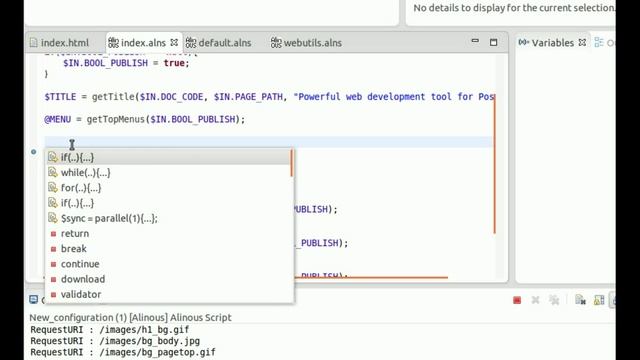Toggle the console scroll lock icon

(x=599, y=300)
